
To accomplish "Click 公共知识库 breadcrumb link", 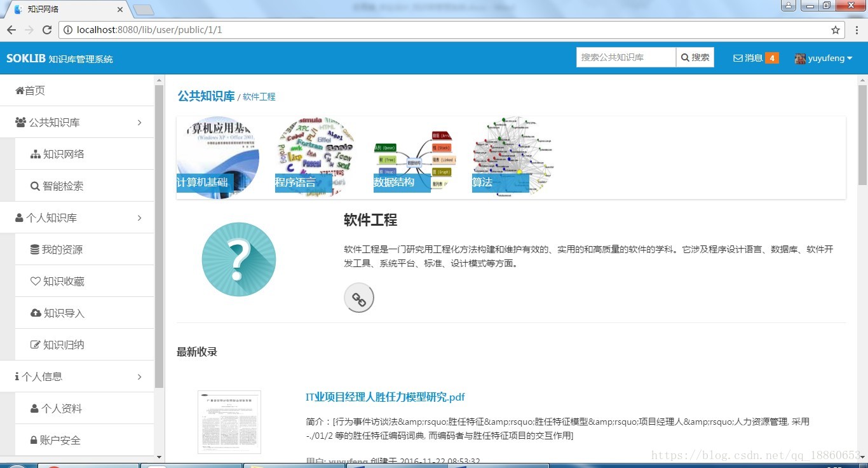I will pyautogui.click(x=206, y=96).
